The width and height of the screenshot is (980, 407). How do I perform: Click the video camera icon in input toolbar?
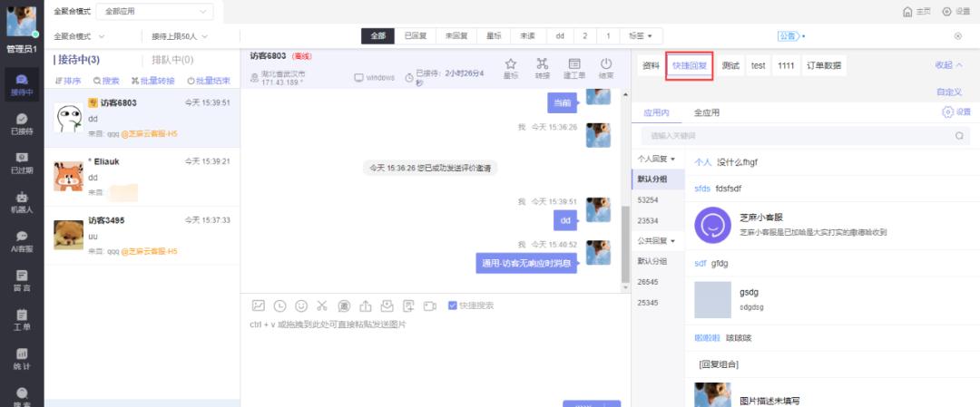point(429,305)
